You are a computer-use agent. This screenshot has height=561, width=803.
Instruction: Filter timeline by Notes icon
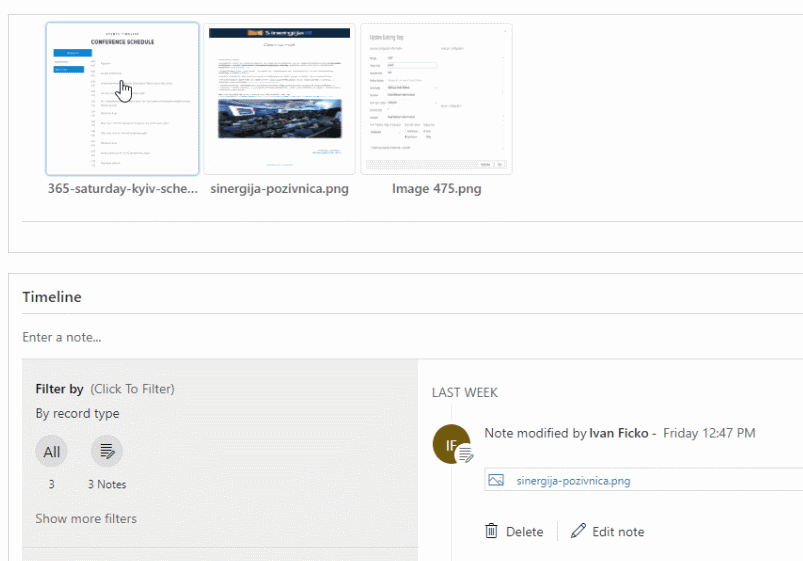107,452
